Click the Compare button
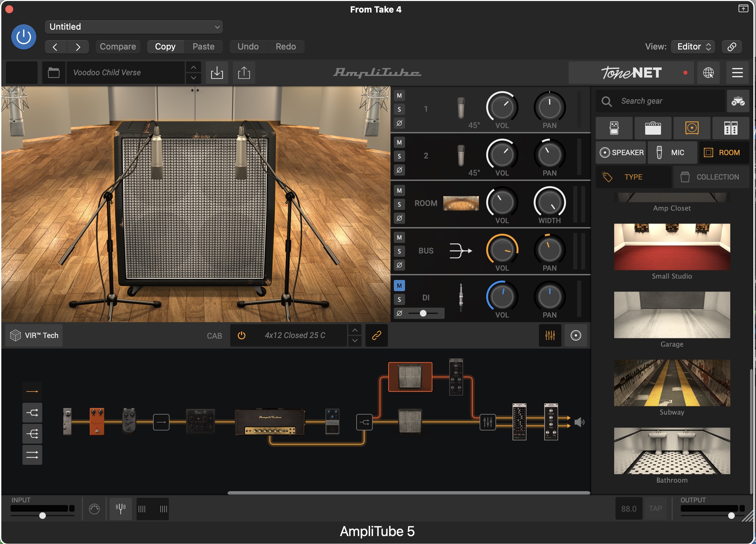The image size is (756, 544). pos(118,47)
